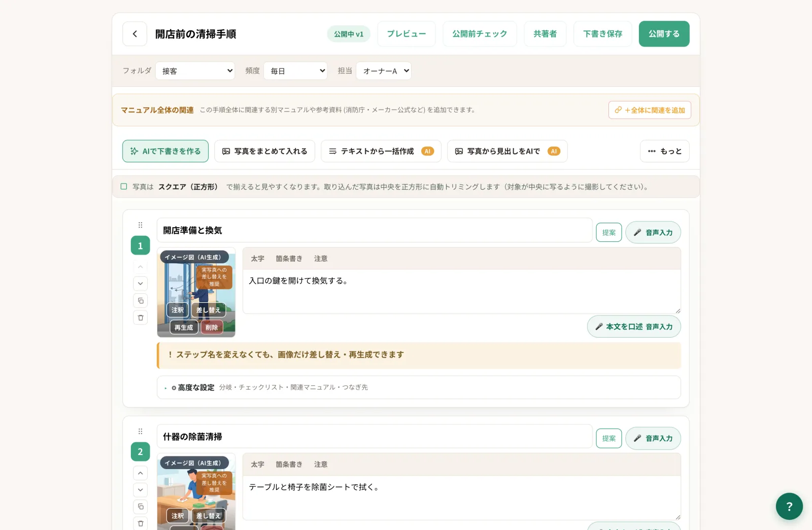The width and height of the screenshot is (812, 530).
Task: Open the フォルダ dropdown showing 接客
Action: pyautogui.click(x=195, y=71)
